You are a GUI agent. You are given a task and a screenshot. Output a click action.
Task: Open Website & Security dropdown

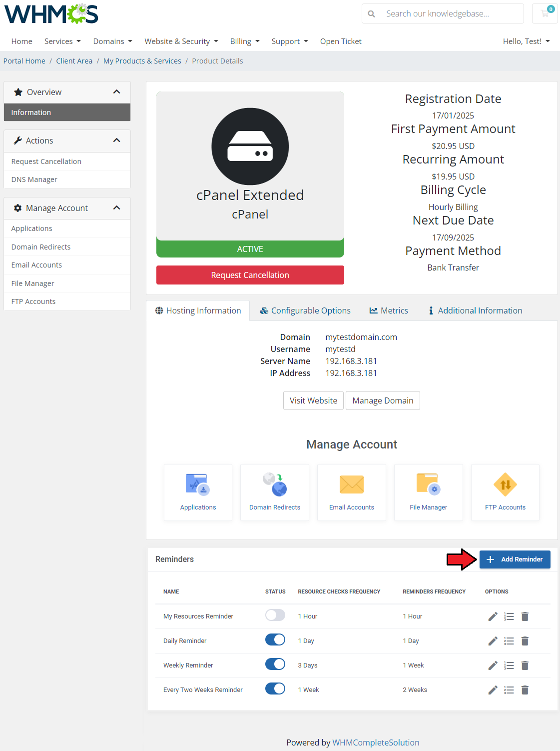click(181, 41)
